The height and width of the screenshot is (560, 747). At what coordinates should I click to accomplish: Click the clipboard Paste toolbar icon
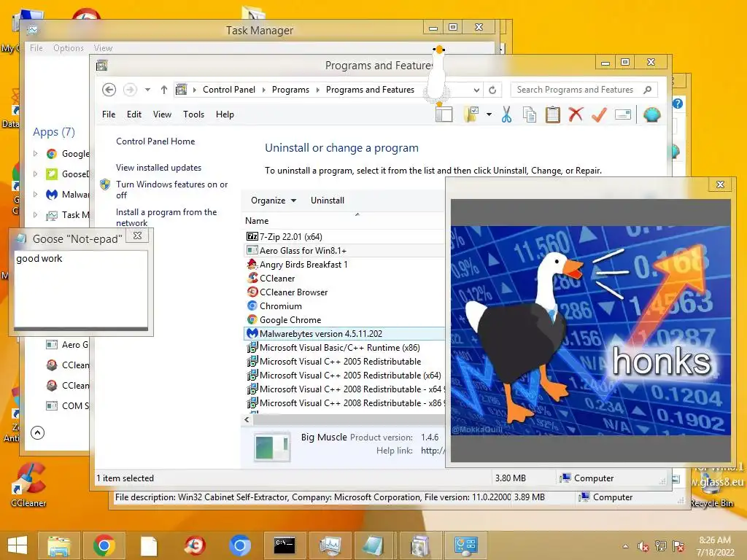(x=553, y=114)
